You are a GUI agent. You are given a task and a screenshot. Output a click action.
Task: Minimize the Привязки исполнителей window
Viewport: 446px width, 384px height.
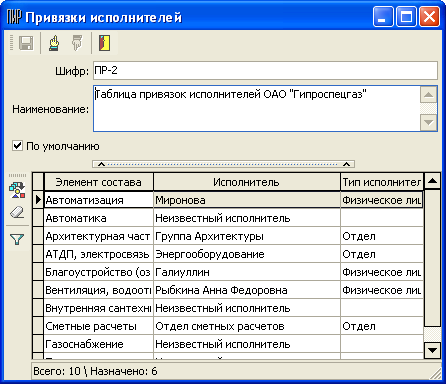383,17
